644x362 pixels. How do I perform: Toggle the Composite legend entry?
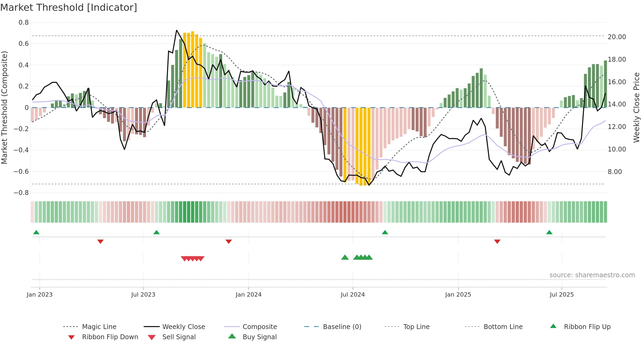pos(250,327)
